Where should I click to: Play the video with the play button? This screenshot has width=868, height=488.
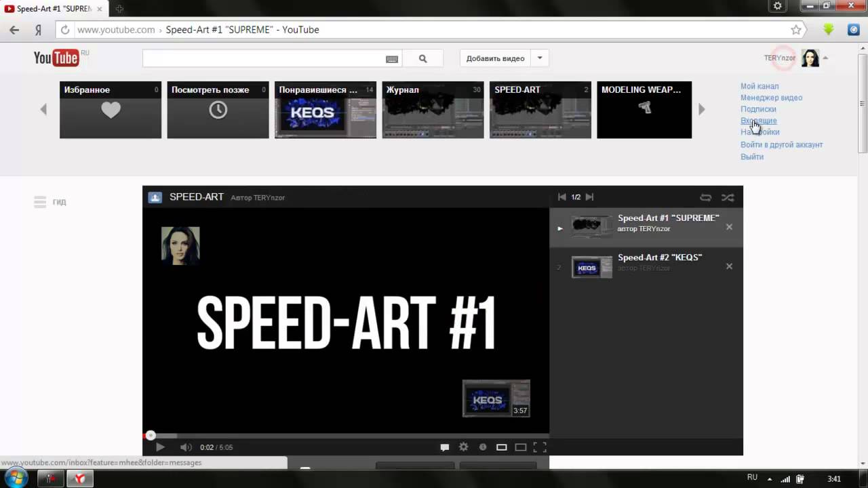(160, 447)
